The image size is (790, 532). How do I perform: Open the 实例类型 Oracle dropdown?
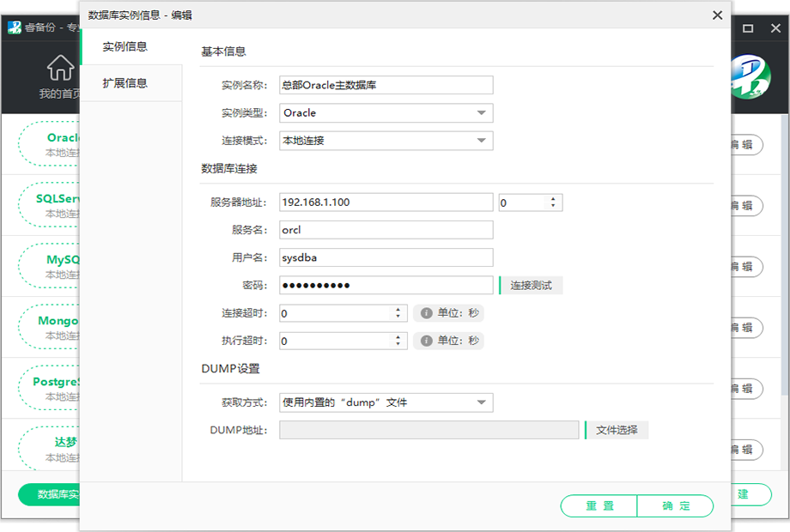(386, 112)
